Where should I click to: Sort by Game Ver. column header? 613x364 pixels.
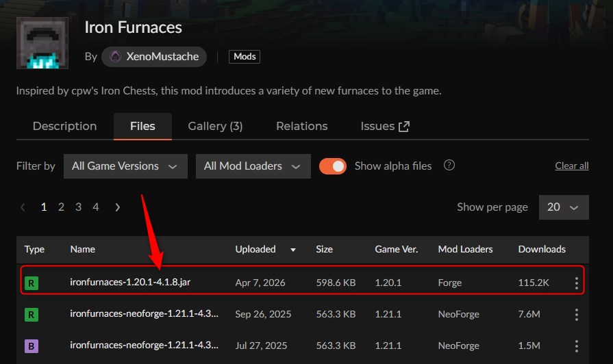point(397,249)
